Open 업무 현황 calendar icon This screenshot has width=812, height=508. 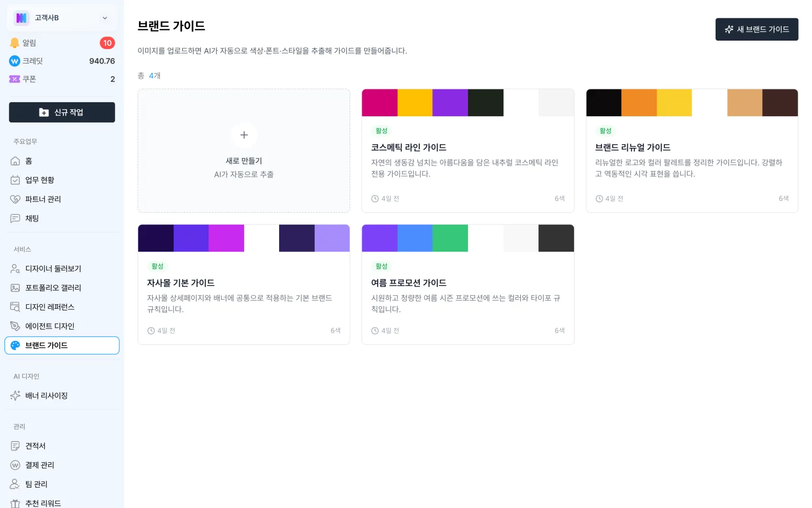click(x=15, y=180)
